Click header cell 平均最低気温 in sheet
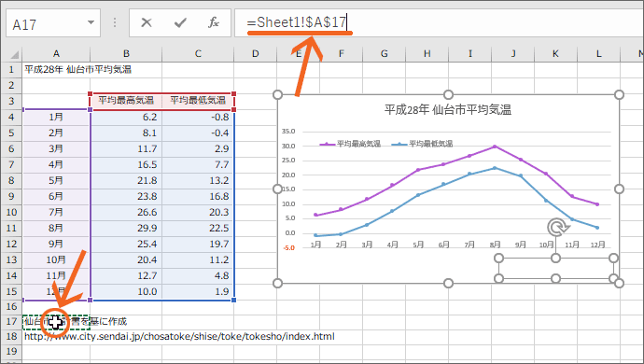This screenshot has height=364, width=644. coord(198,100)
